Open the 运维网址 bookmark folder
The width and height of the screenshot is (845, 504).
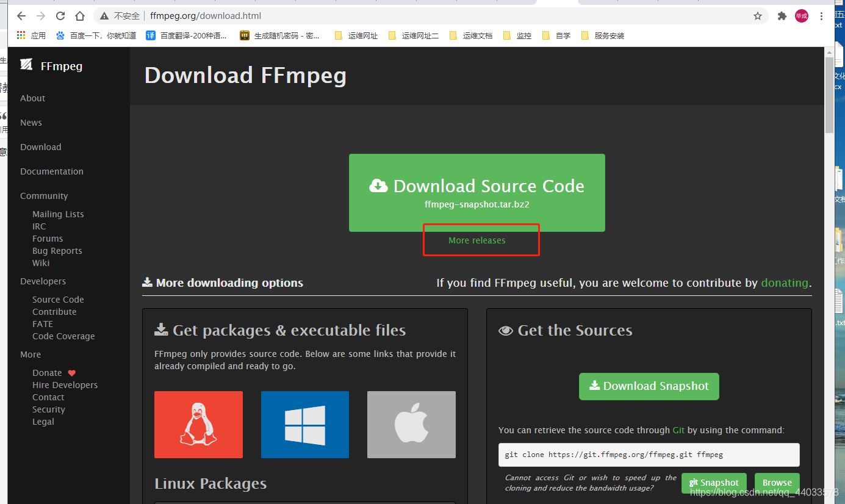tap(356, 35)
